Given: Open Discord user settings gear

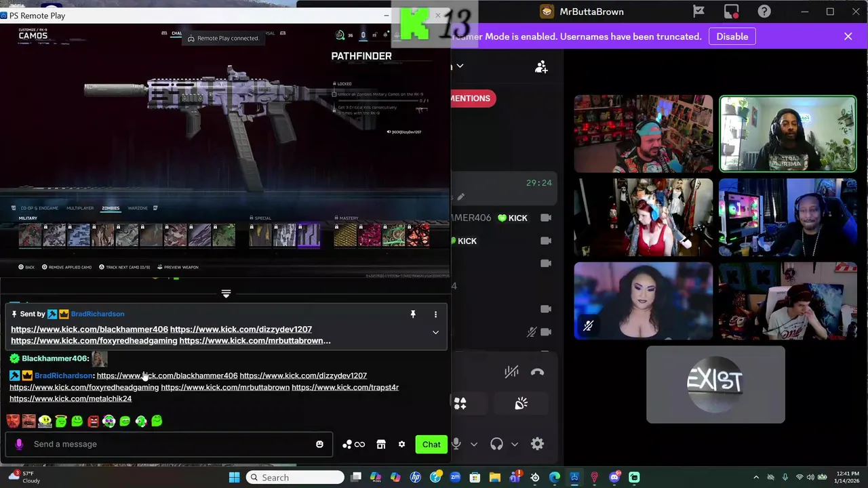Looking at the screenshot, I should [537, 444].
